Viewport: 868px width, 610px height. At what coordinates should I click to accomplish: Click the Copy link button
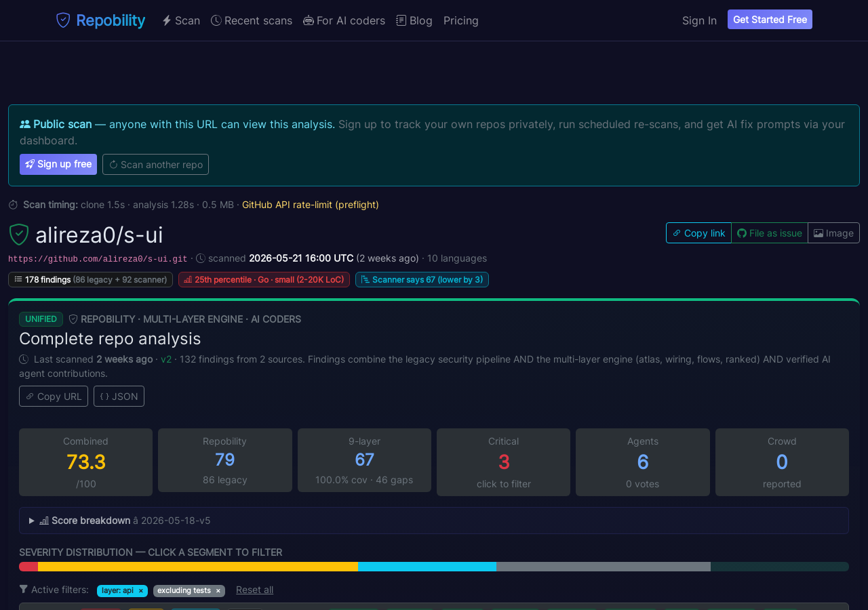(x=698, y=232)
